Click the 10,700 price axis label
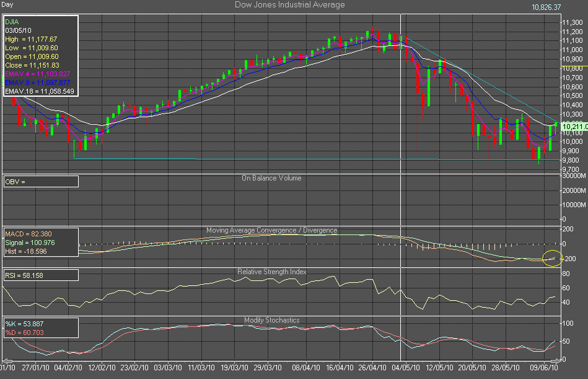The height and width of the screenshot is (379, 588). (573, 78)
